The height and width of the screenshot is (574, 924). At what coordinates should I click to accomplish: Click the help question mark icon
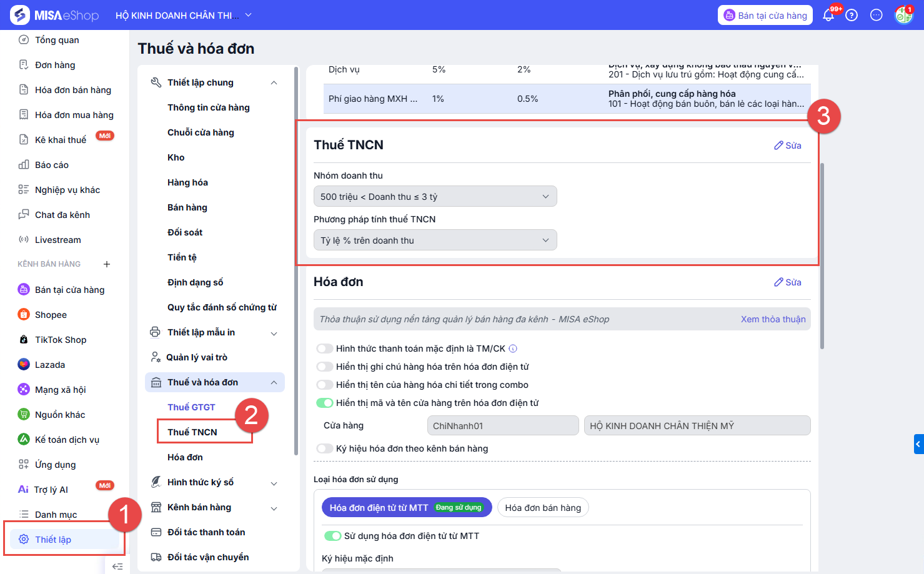tap(852, 16)
